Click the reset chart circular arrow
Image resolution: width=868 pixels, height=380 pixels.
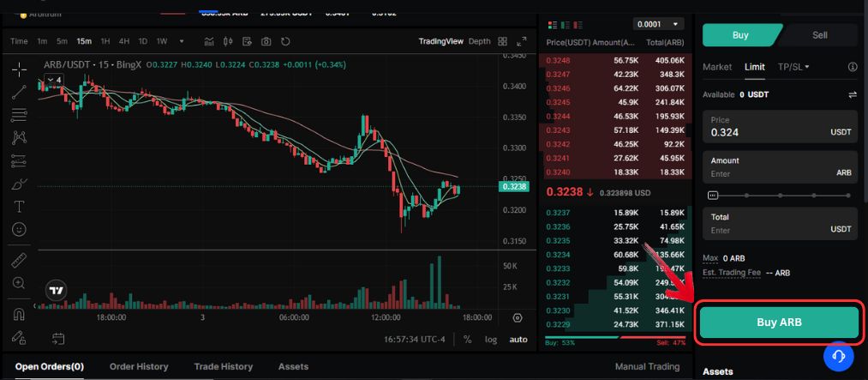[x=285, y=41]
